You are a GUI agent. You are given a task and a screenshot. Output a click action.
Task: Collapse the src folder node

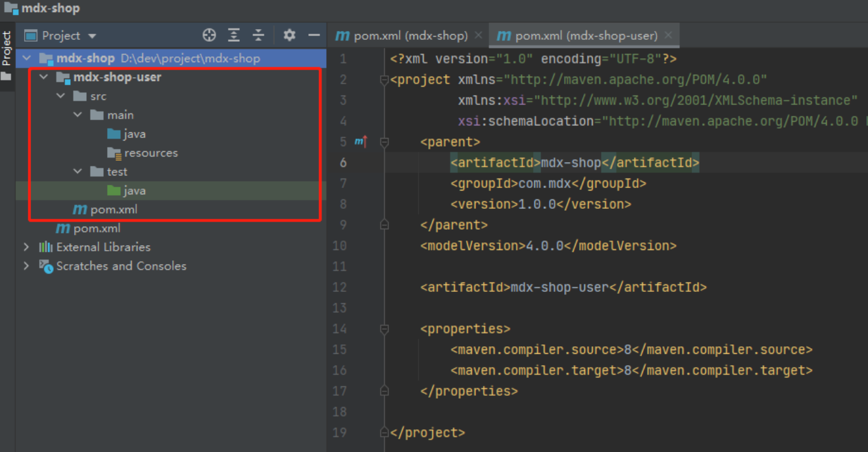tap(61, 96)
